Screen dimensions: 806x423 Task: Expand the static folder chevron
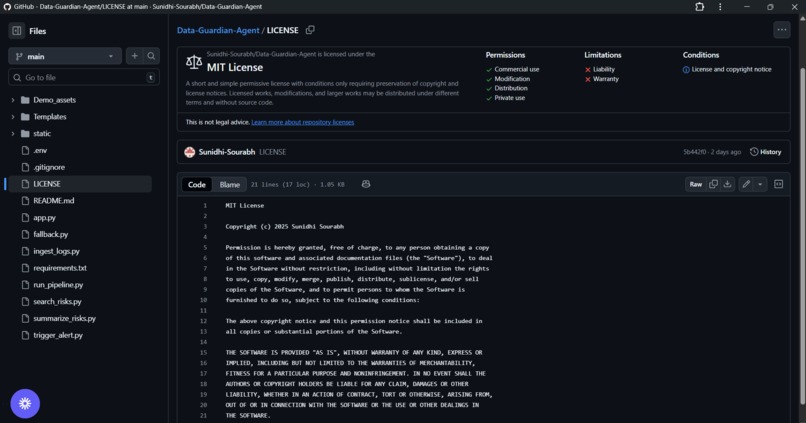click(x=13, y=134)
